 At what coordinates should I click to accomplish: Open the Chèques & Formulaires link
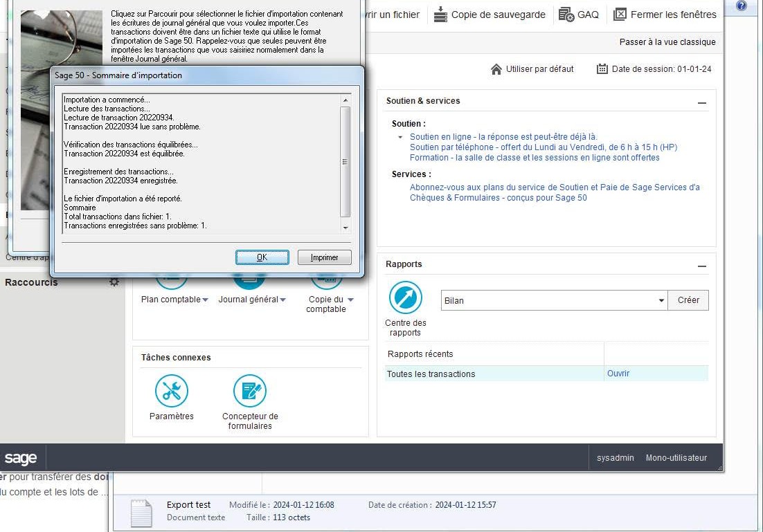coord(499,198)
